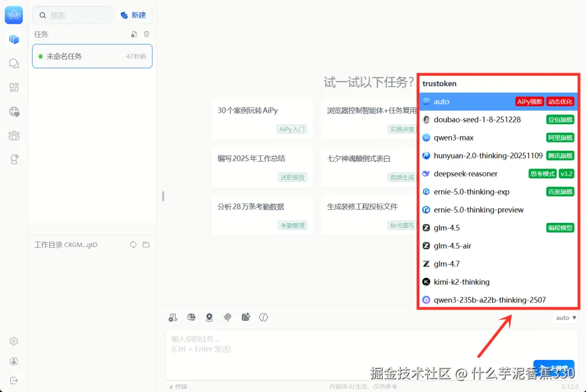The image size is (586, 392).
Task: Open the 编写2025年工作总结 task card
Action: (x=262, y=167)
